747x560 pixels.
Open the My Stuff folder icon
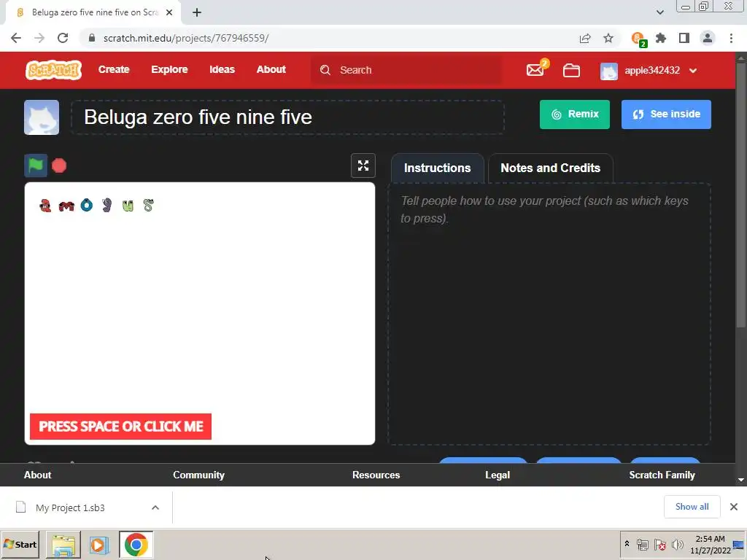click(x=571, y=71)
